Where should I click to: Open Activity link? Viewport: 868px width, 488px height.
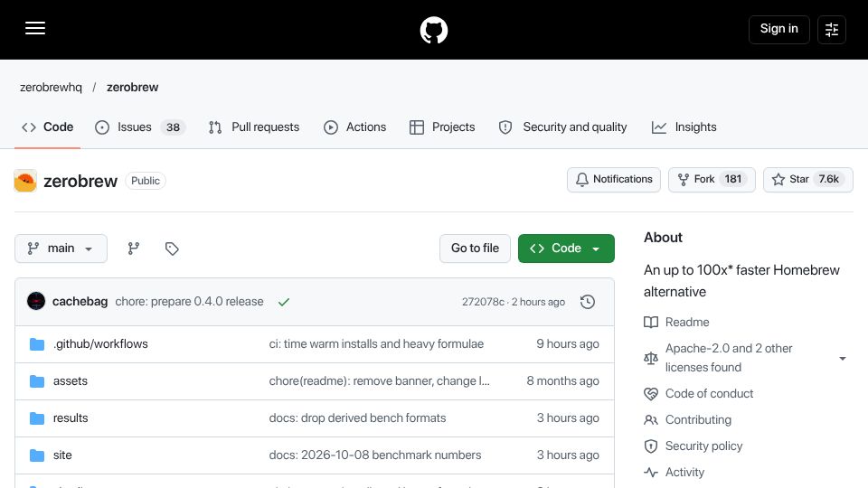[684, 473]
